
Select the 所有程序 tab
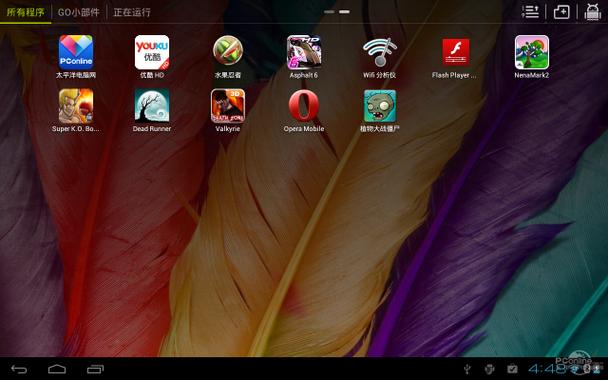click(26, 12)
